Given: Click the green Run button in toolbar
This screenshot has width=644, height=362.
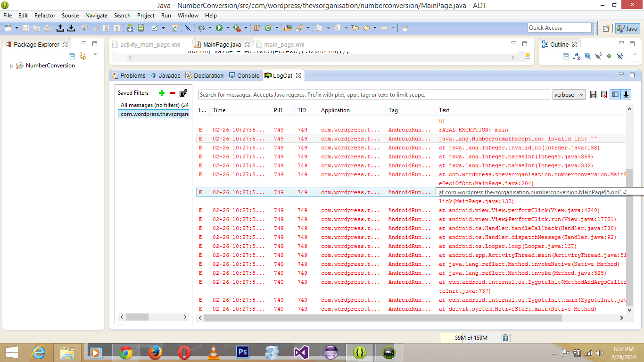Looking at the screenshot, I should (219, 28).
